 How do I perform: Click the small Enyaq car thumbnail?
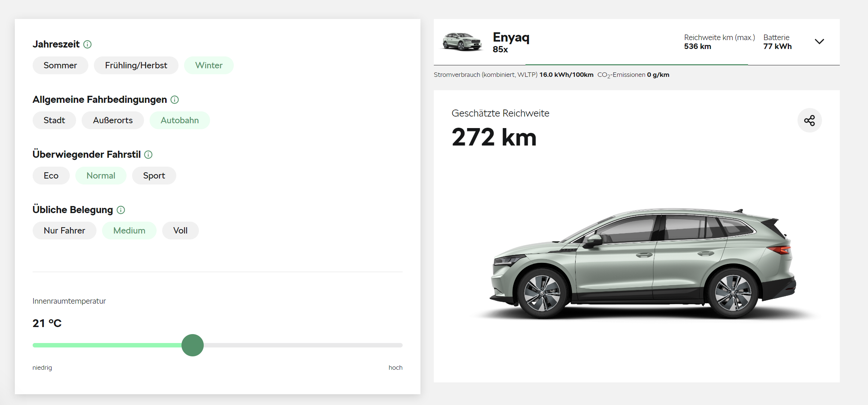click(x=462, y=42)
